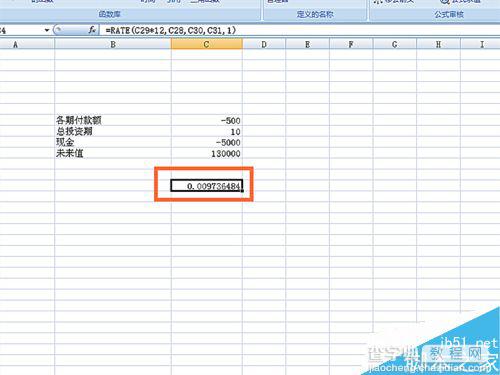Select column E header
The image size is (500, 375).
coord(308,44)
